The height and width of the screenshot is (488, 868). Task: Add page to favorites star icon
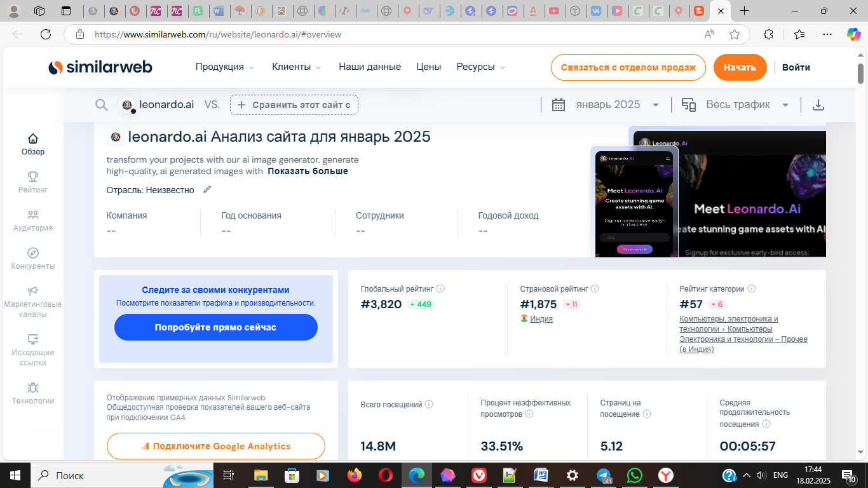pyautogui.click(x=735, y=34)
